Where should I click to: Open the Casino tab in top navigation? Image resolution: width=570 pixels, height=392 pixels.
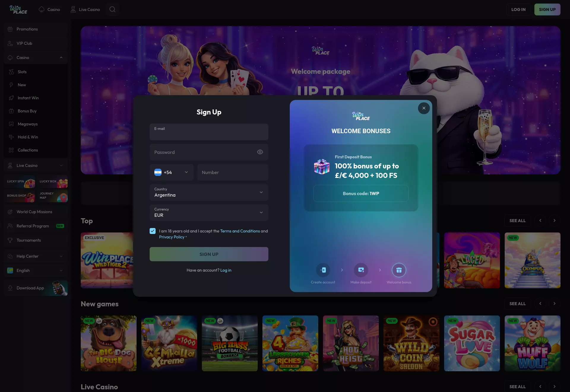pyautogui.click(x=49, y=9)
